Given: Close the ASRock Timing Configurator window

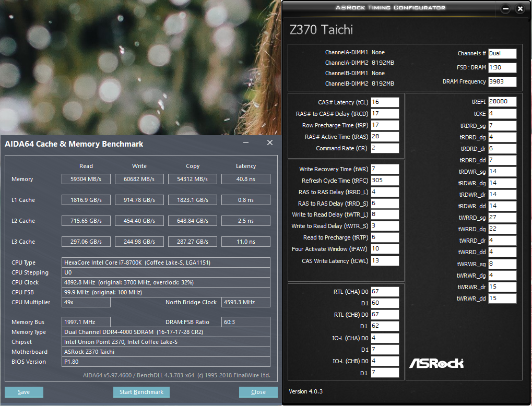Looking at the screenshot, I should click(520, 9).
